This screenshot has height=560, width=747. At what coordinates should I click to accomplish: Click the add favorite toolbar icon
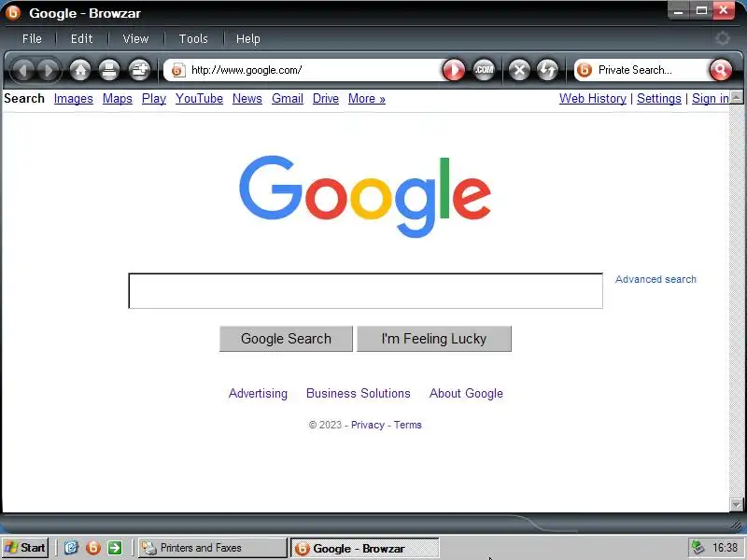139,71
